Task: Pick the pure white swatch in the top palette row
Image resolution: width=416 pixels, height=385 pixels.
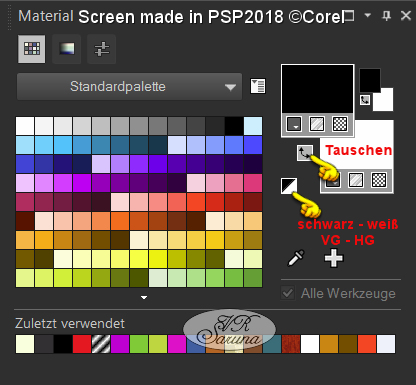Action: (25, 126)
